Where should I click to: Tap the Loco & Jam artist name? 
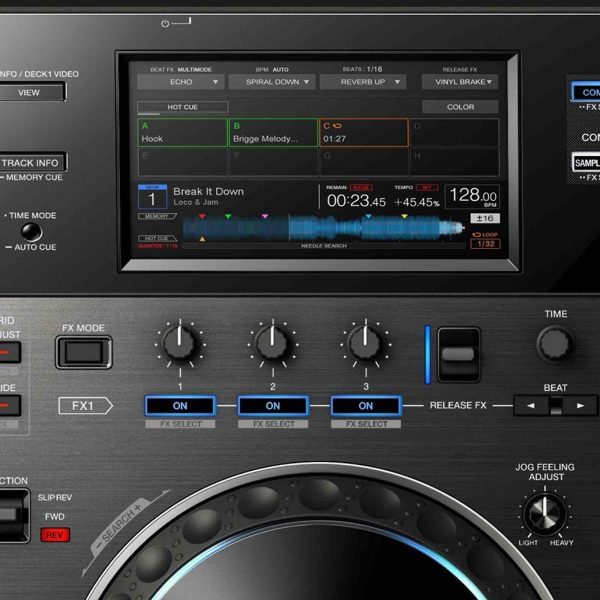[x=196, y=202]
